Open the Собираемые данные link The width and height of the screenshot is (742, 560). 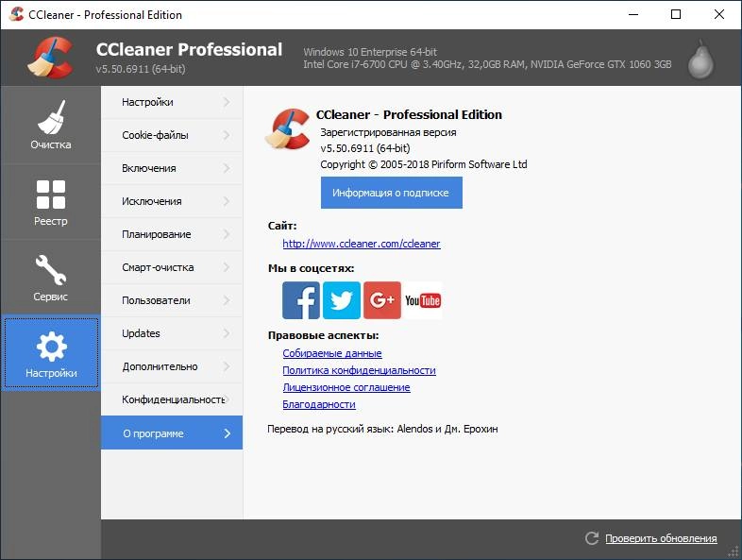point(332,353)
